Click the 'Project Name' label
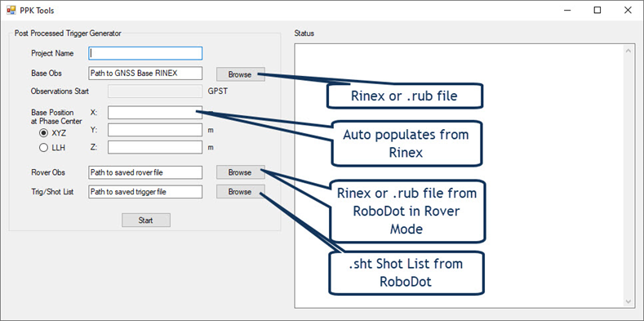 point(52,53)
